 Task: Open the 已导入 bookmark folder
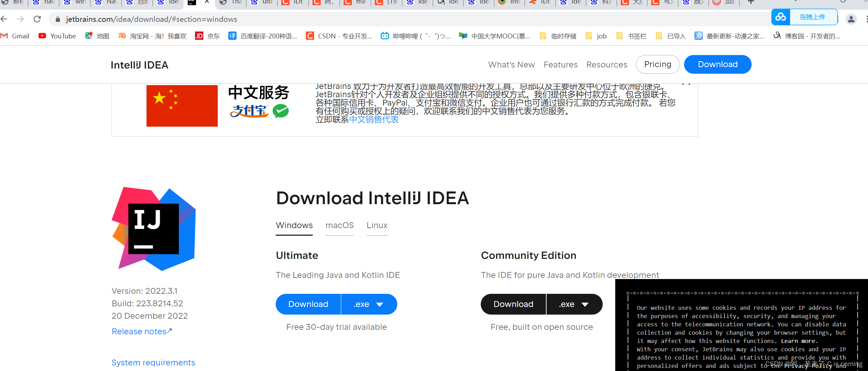(x=671, y=36)
